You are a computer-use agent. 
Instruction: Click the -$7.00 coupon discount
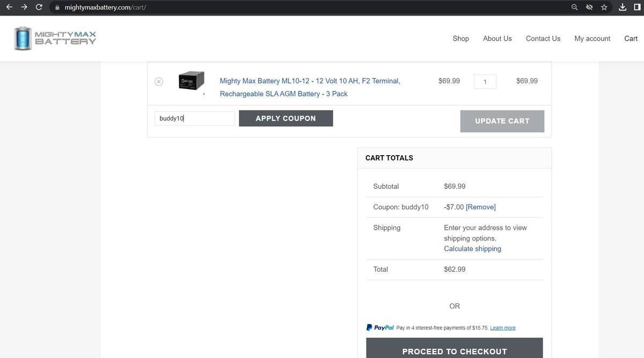[453, 207]
